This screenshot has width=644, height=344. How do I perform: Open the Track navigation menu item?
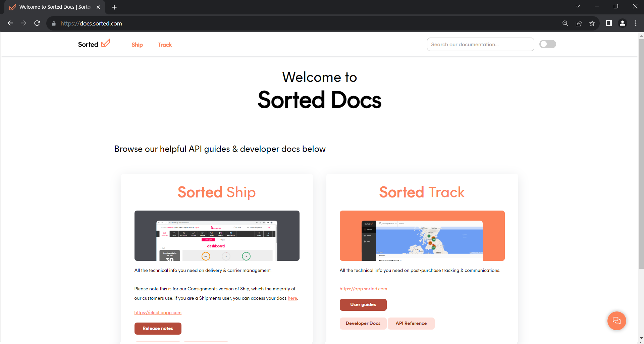[165, 45]
